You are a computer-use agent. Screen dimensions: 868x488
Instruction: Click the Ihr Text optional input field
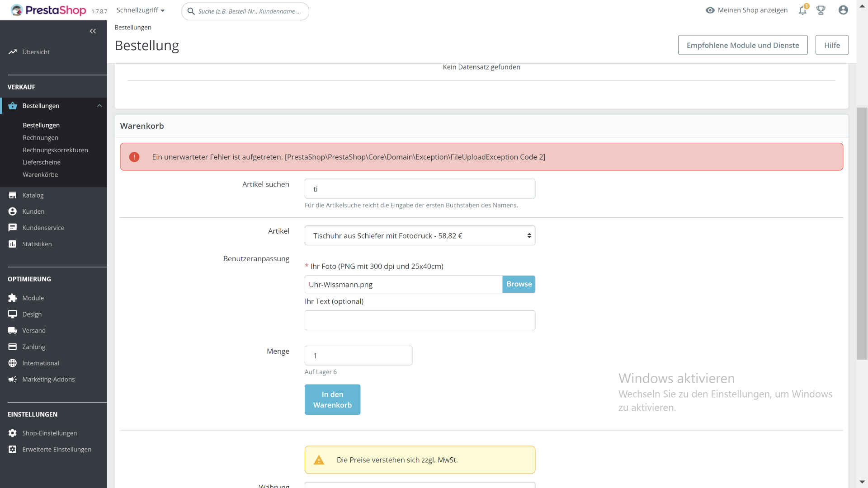click(x=420, y=320)
